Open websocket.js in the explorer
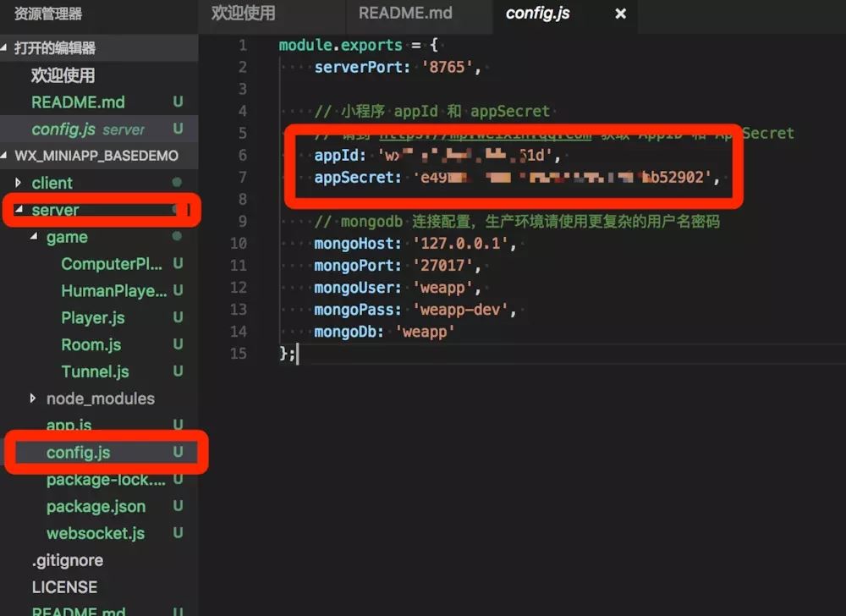846x616 pixels. pyautogui.click(x=95, y=534)
